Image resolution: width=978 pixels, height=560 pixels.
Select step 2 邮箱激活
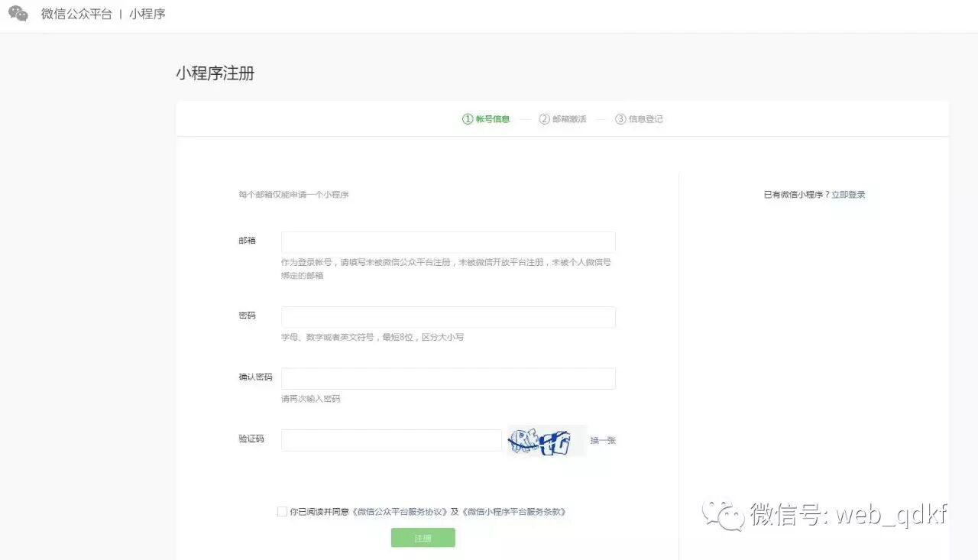[562, 119]
